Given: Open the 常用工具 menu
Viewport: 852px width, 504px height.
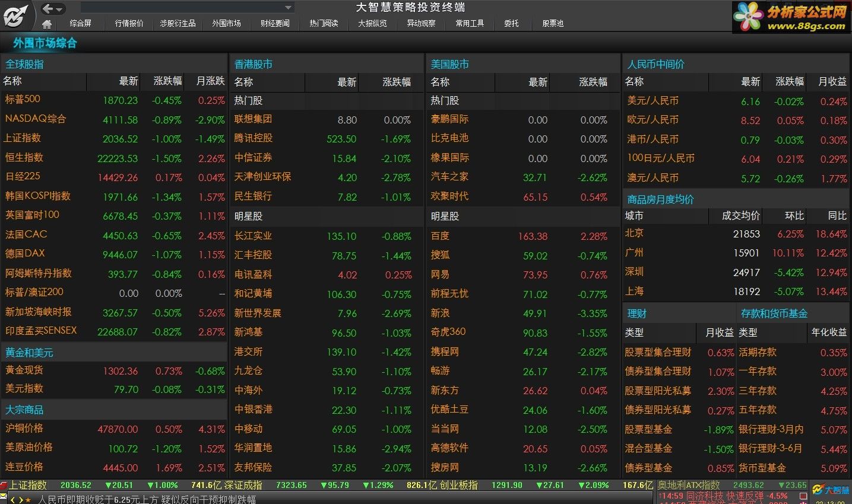Looking at the screenshot, I should click(470, 24).
